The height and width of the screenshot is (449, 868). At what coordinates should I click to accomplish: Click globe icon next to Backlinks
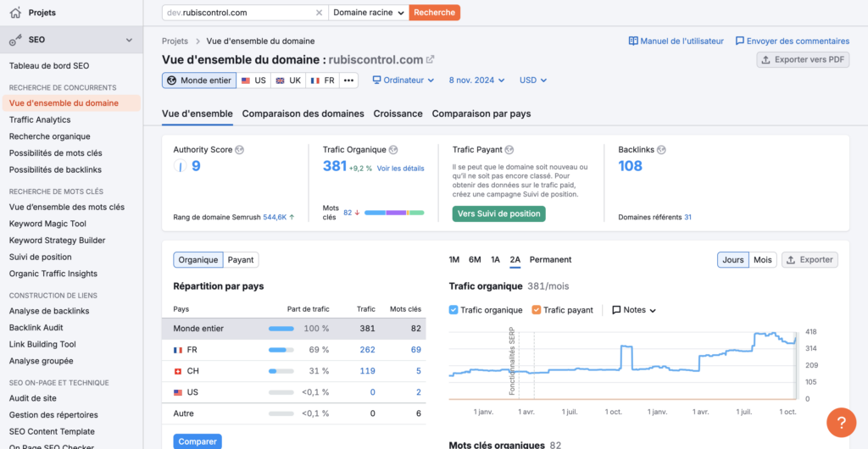(661, 150)
